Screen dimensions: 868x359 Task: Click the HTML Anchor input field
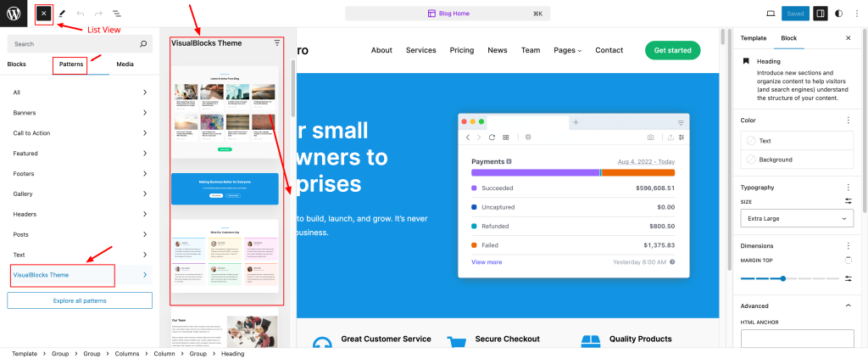click(x=797, y=339)
